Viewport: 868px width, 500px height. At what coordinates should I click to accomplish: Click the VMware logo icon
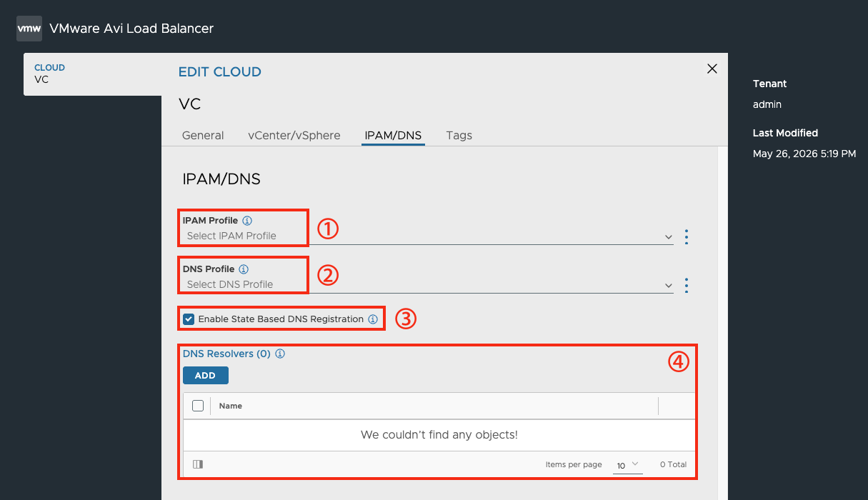[29, 29]
